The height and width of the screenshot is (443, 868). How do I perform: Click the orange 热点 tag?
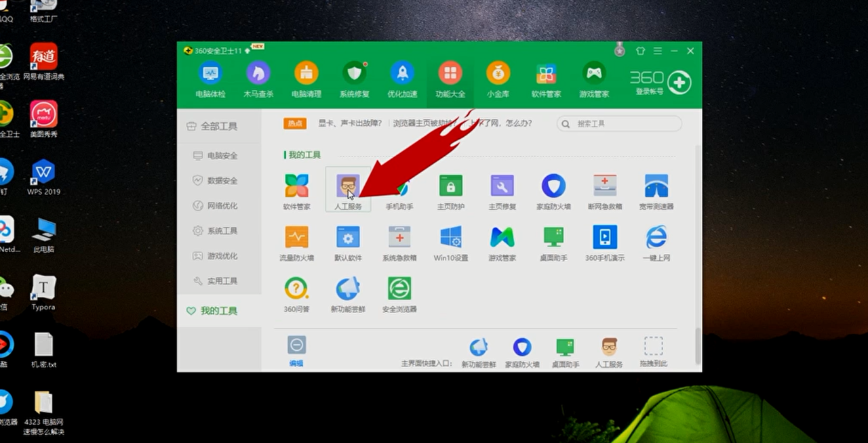pos(294,123)
